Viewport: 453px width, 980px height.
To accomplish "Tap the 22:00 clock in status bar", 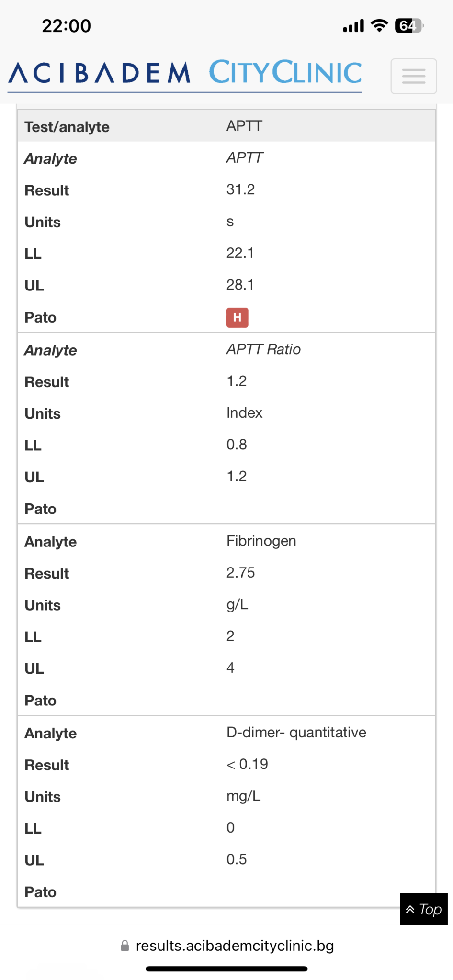I will pyautogui.click(x=67, y=26).
